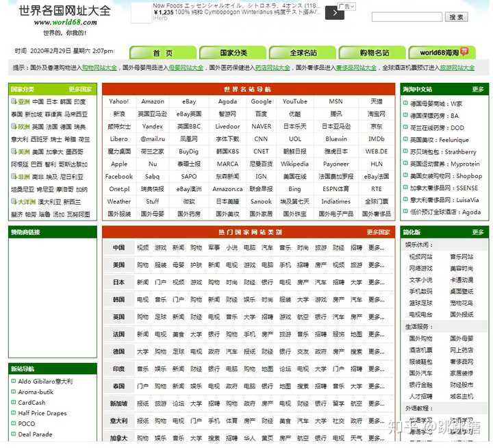
Task: Click the search input field
Action: tap(407, 17)
